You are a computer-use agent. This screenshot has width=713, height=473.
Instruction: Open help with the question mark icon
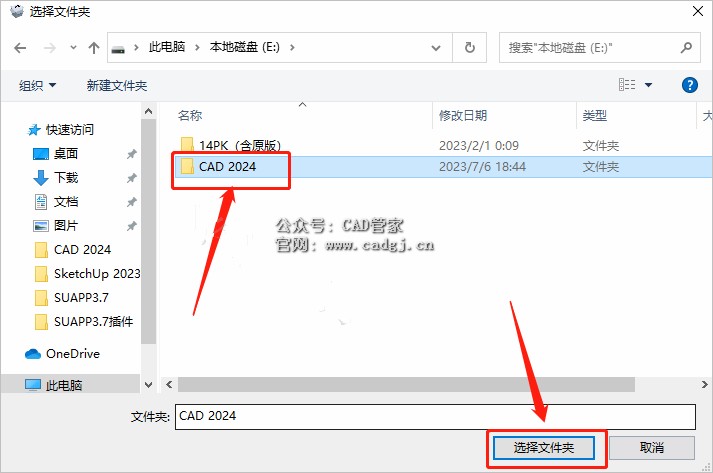[x=689, y=85]
